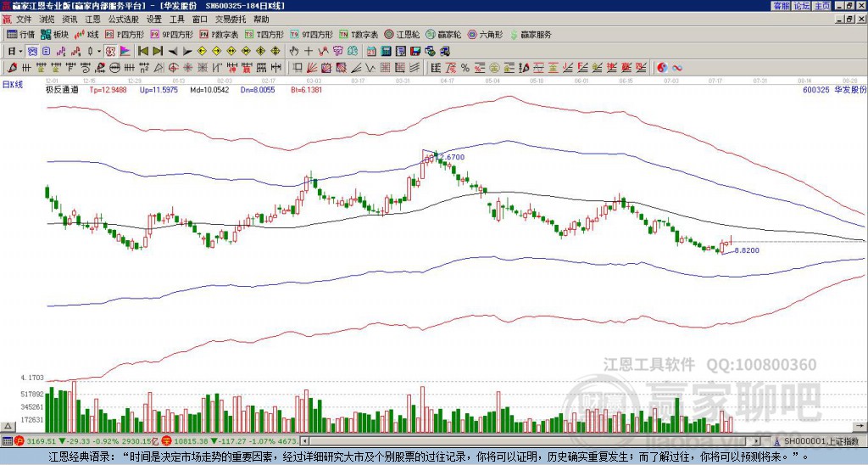Click the save diskette icon

415,52
